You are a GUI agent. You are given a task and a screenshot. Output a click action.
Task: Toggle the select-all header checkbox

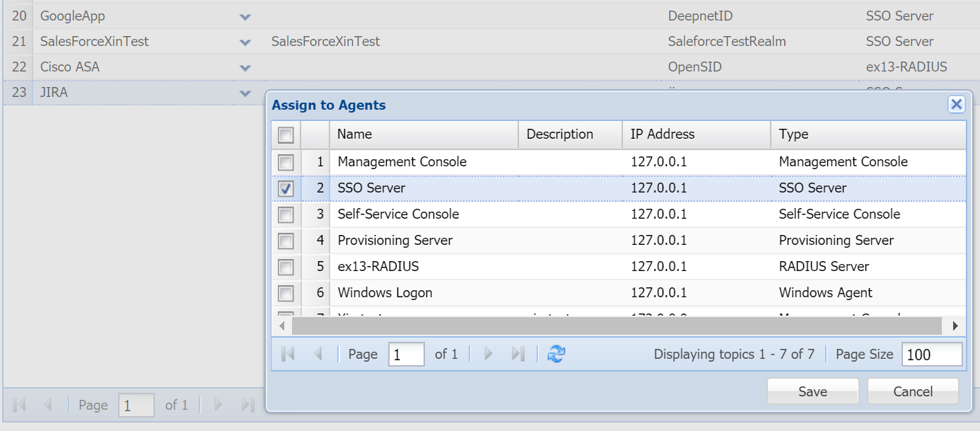(286, 135)
